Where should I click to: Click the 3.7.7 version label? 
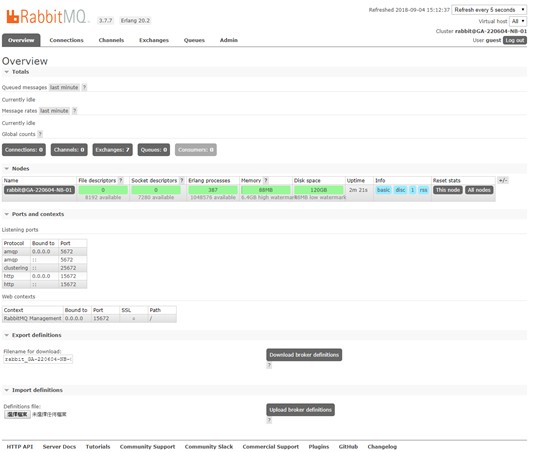click(106, 20)
